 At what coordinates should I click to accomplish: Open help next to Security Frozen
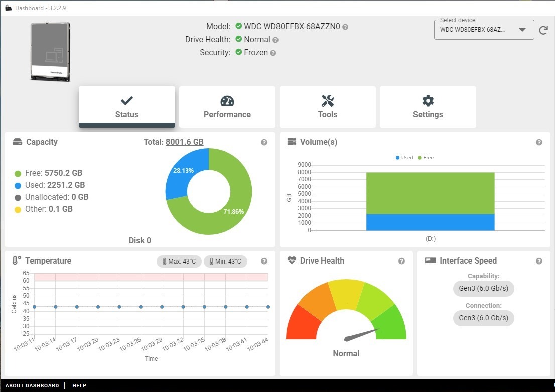click(x=273, y=53)
